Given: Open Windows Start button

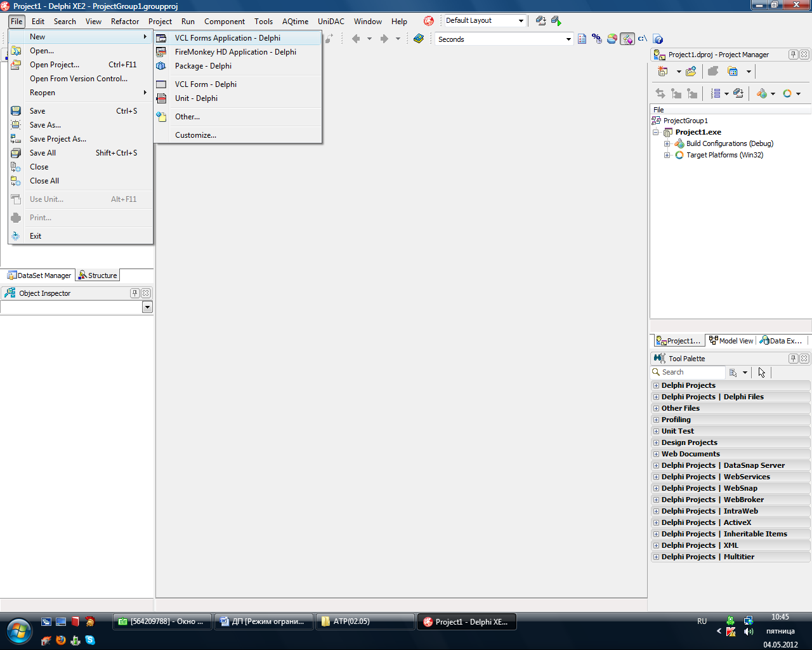Looking at the screenshot, I should point(19,632).
